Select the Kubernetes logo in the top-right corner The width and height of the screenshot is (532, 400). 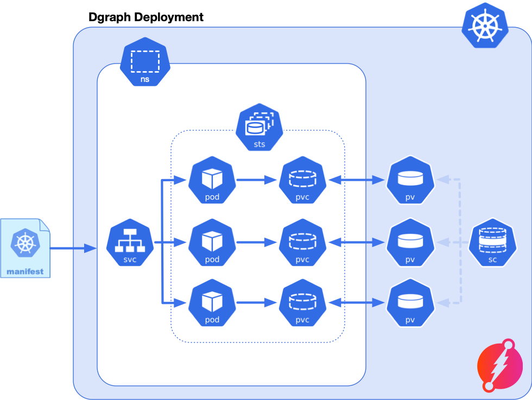pyautogui.click(x=485, y=26)
